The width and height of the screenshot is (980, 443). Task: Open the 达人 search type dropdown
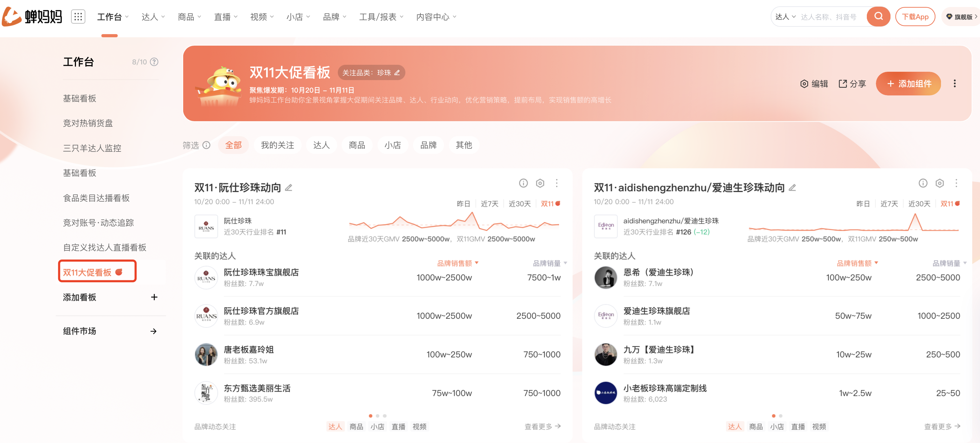coord(785,17)
